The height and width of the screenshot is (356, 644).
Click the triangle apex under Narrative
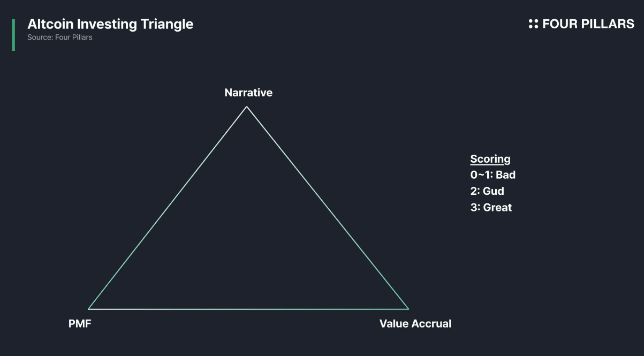point(247,107)
